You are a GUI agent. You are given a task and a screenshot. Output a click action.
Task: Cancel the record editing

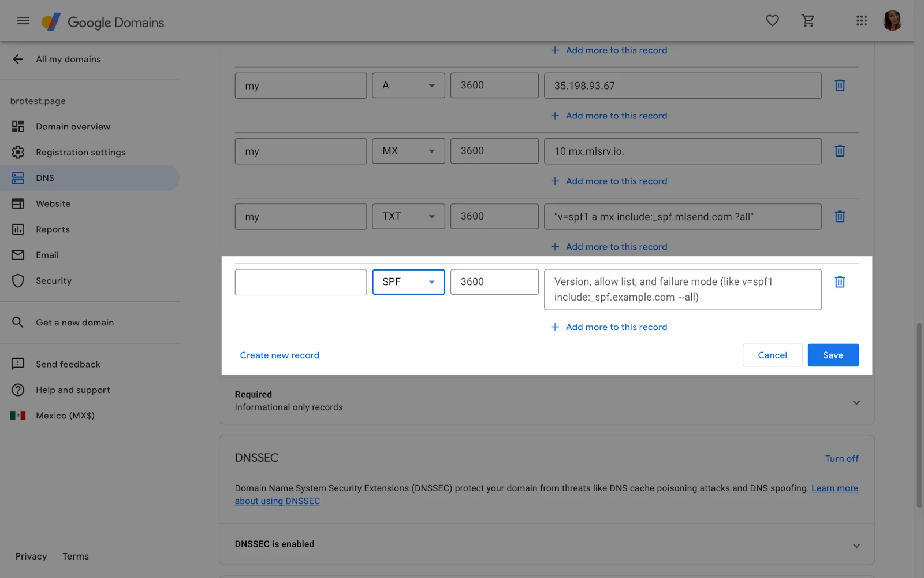[x=772, y=355]
